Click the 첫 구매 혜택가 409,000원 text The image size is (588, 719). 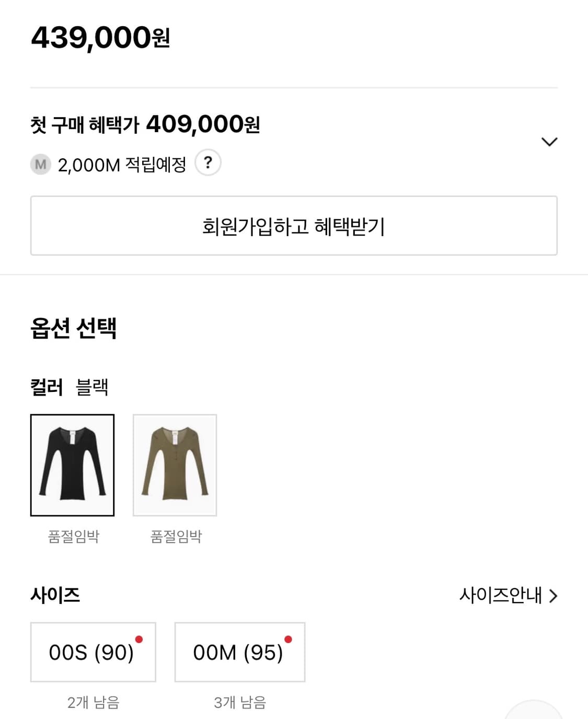click(x=145, y=124)
